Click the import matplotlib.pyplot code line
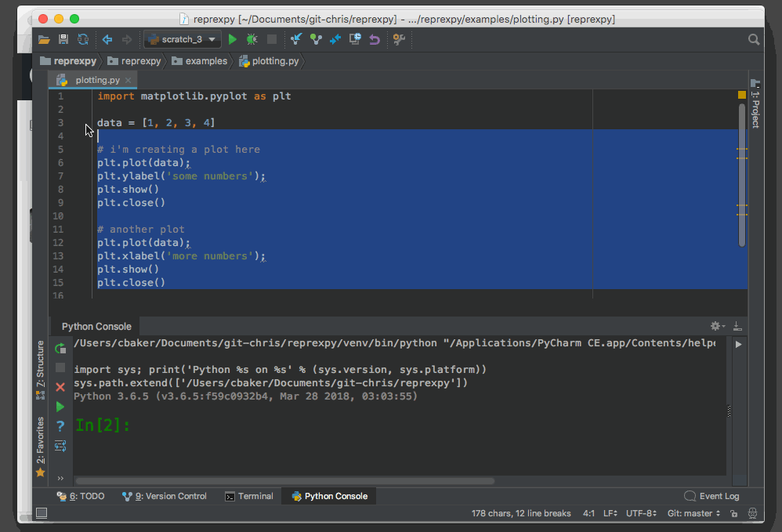Screen dimensions: 782x532 [x=194, y=96]
